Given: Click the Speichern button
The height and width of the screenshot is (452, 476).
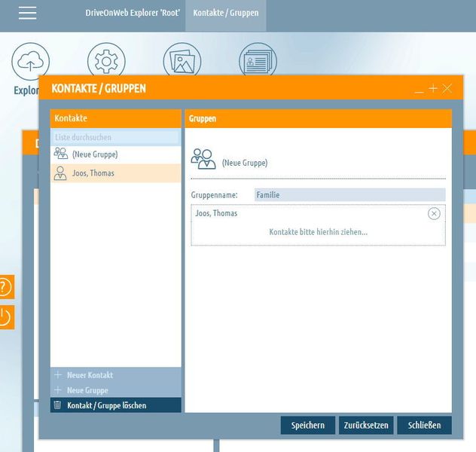Looking at the screenshot, I should pos(308,425).
